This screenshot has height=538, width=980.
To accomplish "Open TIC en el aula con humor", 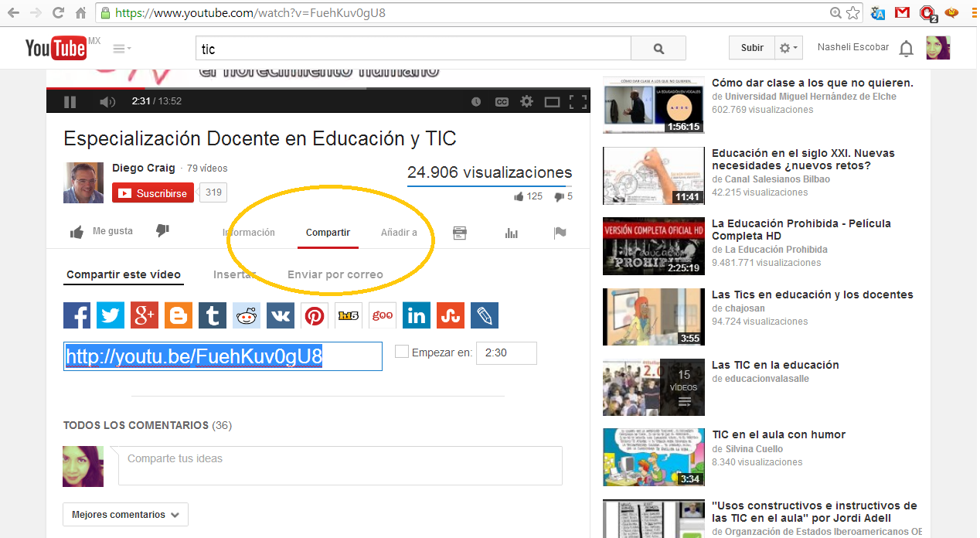I will click(x=778, y=434).
